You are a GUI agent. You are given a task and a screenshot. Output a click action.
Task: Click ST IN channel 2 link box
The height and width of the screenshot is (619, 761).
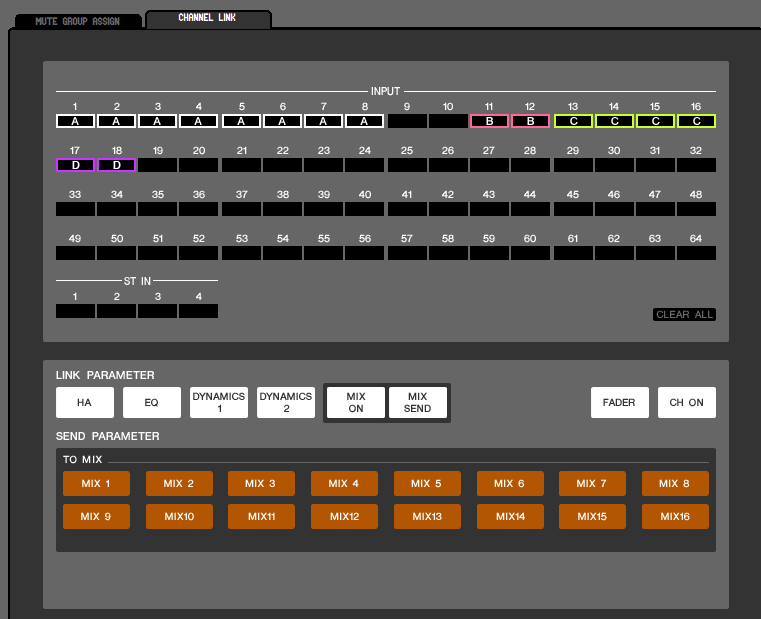(116, 311)
